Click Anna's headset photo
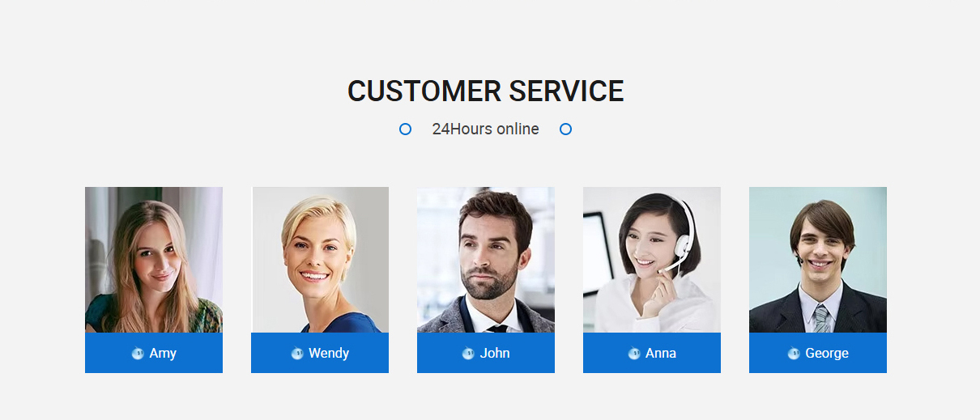 click(652, 260)
